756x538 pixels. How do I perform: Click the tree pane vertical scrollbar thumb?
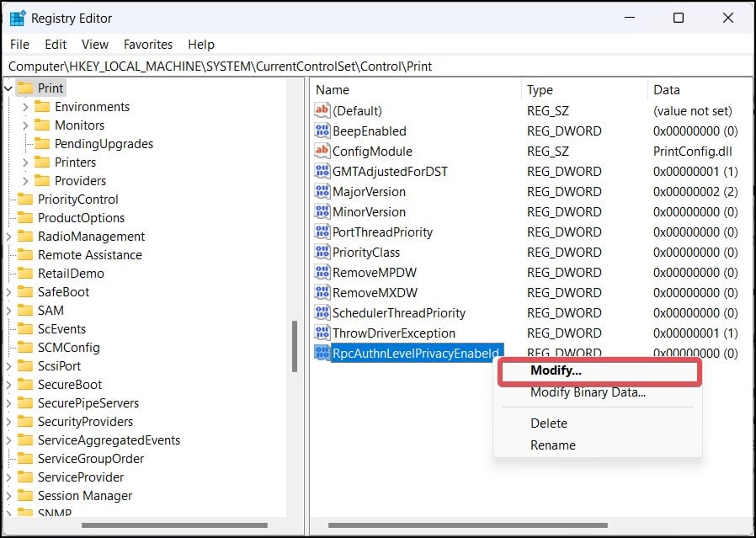[x=295, y=346]
